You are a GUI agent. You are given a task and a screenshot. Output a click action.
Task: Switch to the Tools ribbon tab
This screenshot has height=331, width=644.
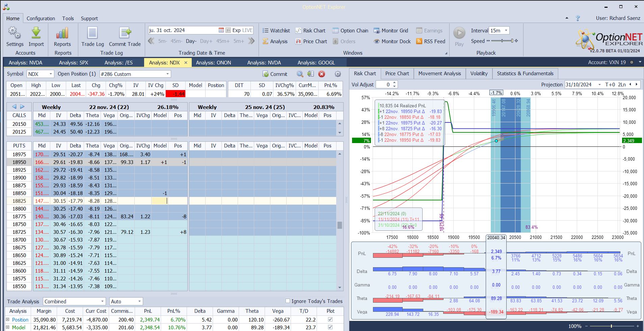pyautogui.click(x=68, y=19)
